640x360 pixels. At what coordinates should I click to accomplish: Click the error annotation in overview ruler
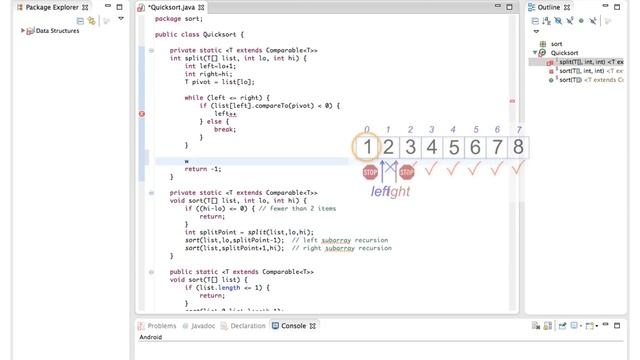coord(512,101)
